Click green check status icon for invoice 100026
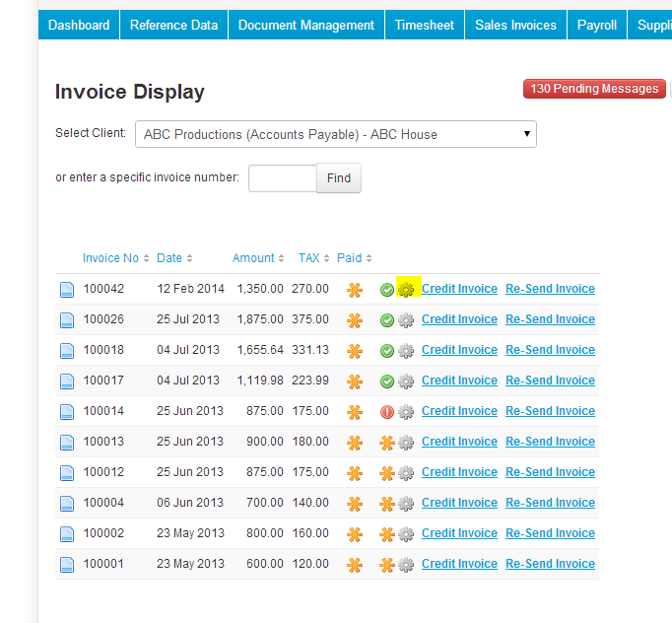672x623 pixels. point(387,320)
